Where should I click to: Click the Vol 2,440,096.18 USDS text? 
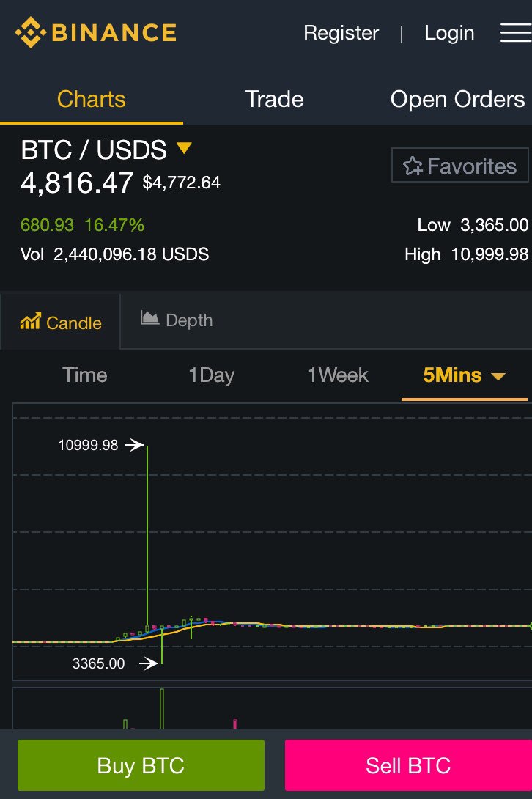tap(114, 254)
